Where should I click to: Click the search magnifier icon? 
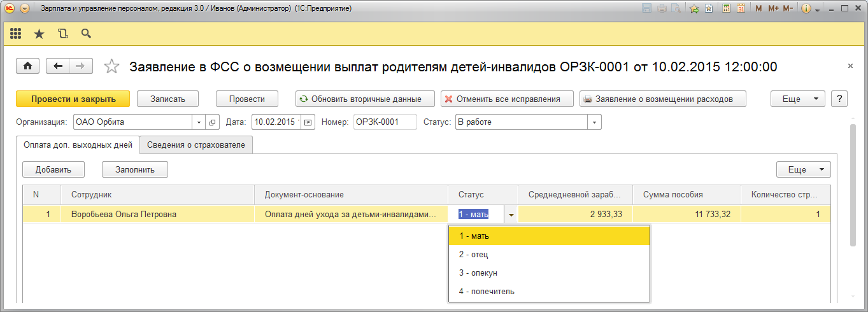coord(86,34)
